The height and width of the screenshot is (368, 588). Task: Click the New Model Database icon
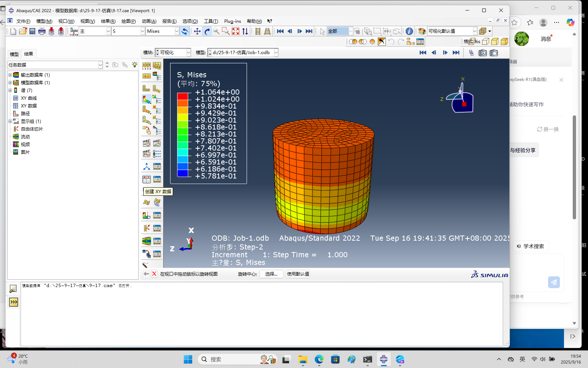pos(13,31)
